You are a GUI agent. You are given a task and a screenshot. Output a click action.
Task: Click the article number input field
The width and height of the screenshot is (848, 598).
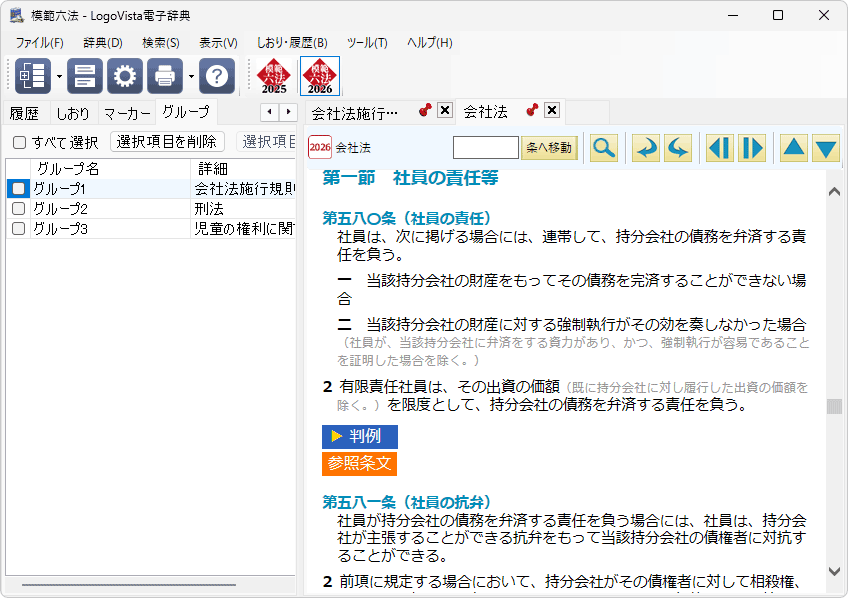tap(485, 148)
